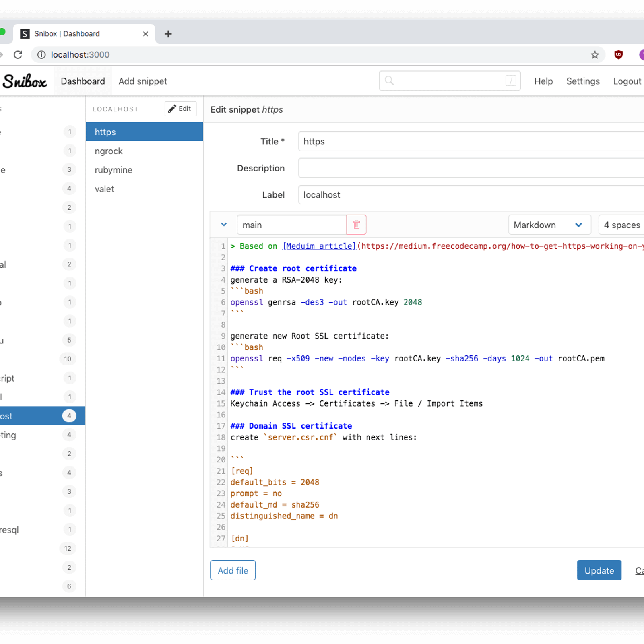The image size is (644, 644).
Task: Open the Help link
Action: point(543,81)
